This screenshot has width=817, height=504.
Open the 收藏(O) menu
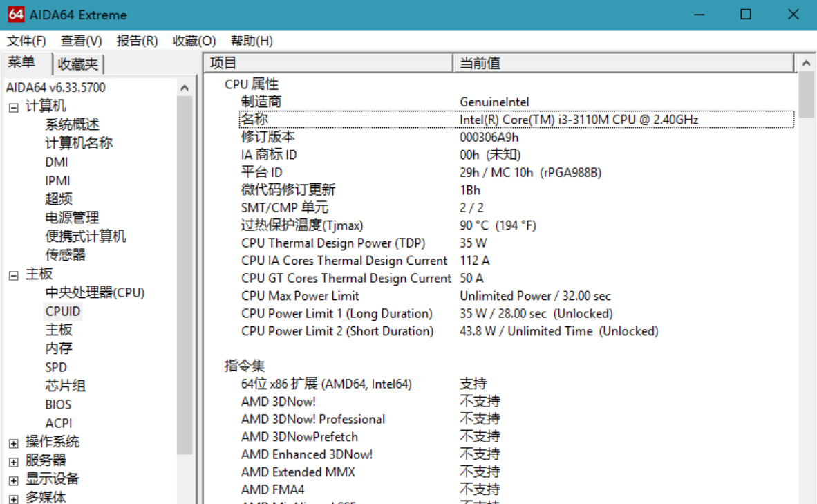(194, 41)
